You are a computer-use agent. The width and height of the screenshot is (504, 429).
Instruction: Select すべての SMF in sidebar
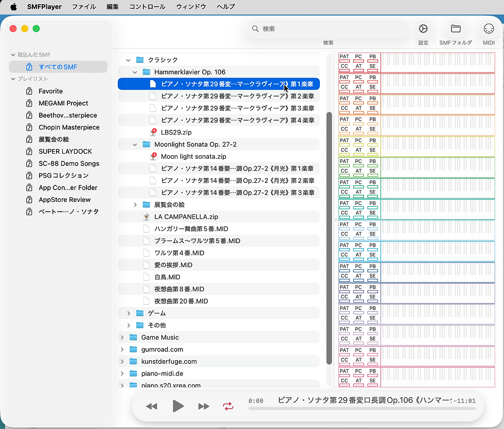tap(58, 67)
